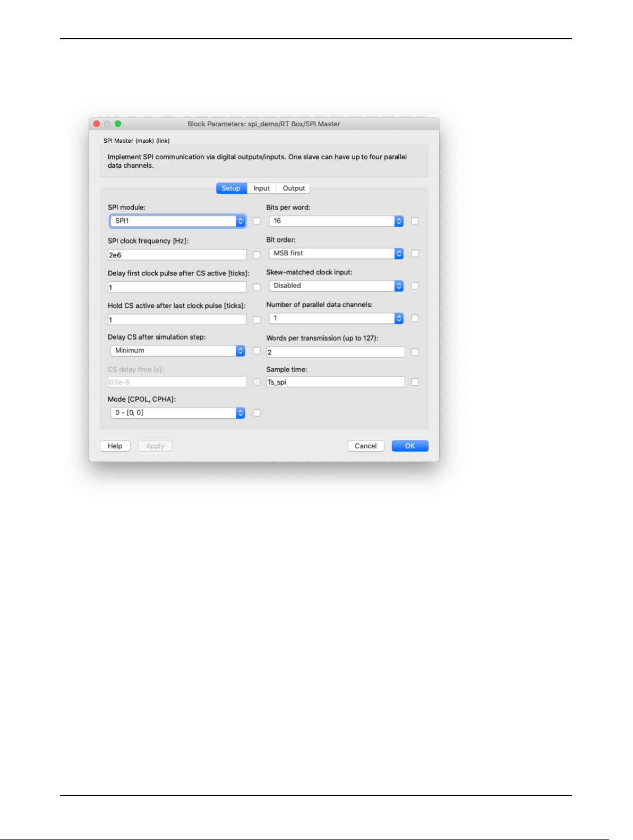Viewport: 633px width, 840px height.
Task: Open the Bit order MSB first dropdown
Action: [336, 253]
